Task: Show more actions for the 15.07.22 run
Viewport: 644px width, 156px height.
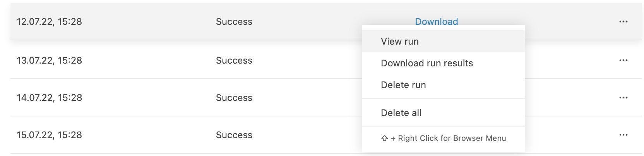Action: pos(623,135)
